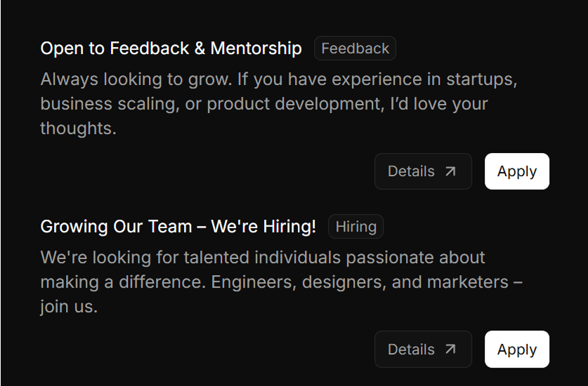Apply to the Feedback & Mentorship post
Image resolution: width=588 pixels, height=386 pixels.
click(516, 171)
